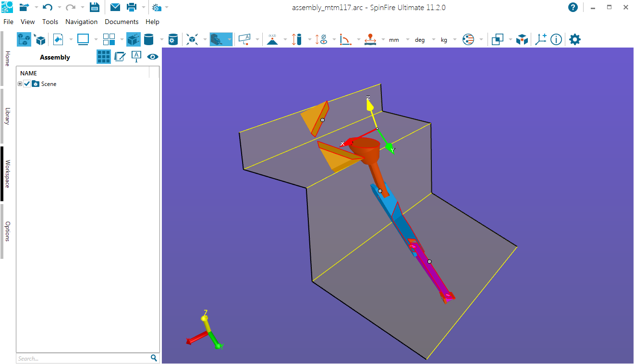Viewport: 634px width, 364px height.
Task: Click the blue help question mark button
Action: [x=573, y=7]
